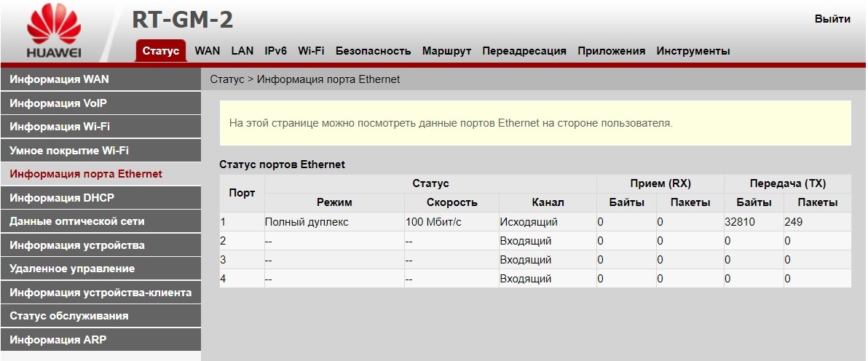Click the Выйти logout link

tap(832, 19)
